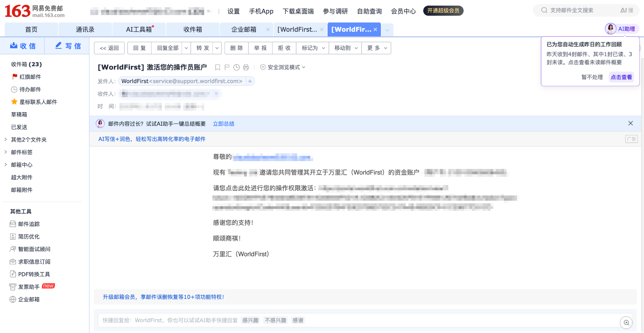Switch to the 首页 tab

tap(31, 29)
